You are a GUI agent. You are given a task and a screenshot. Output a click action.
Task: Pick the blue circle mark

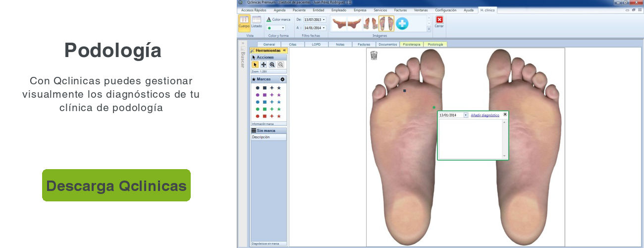(x=258, y=102)
